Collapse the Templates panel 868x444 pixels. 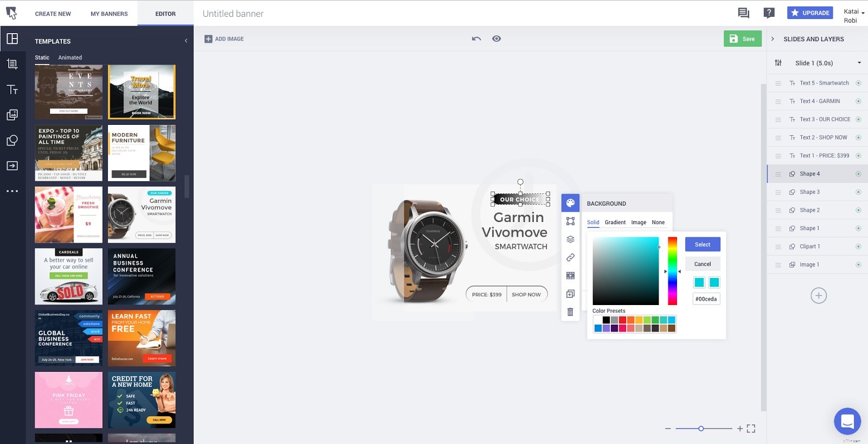tap(186, 41)
